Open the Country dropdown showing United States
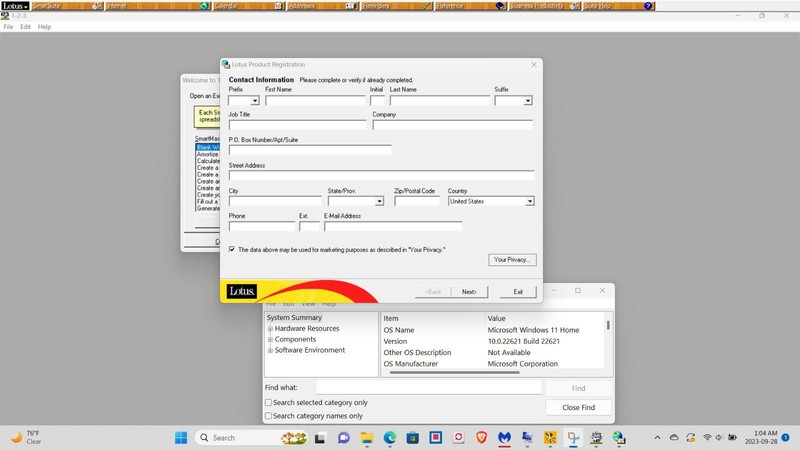This screenshot has height=450, width=800. 530,201
